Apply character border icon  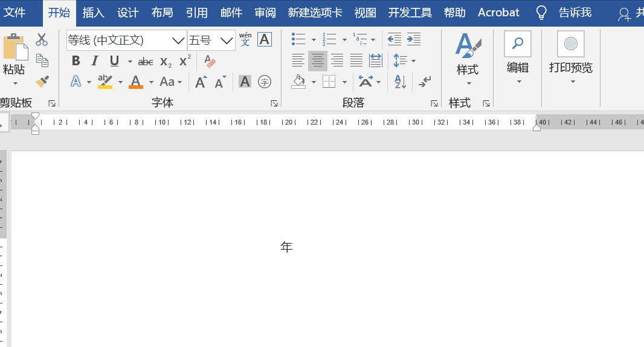coord(265,39)
